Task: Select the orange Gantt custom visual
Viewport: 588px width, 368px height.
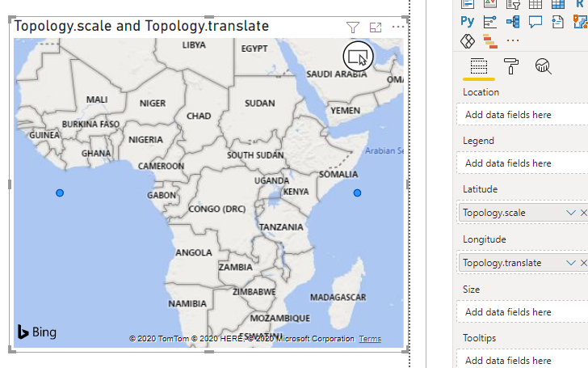Action: coord(489,41)
